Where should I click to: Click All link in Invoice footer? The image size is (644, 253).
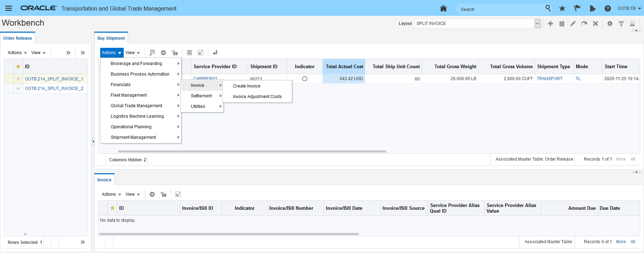pos(633,242)
